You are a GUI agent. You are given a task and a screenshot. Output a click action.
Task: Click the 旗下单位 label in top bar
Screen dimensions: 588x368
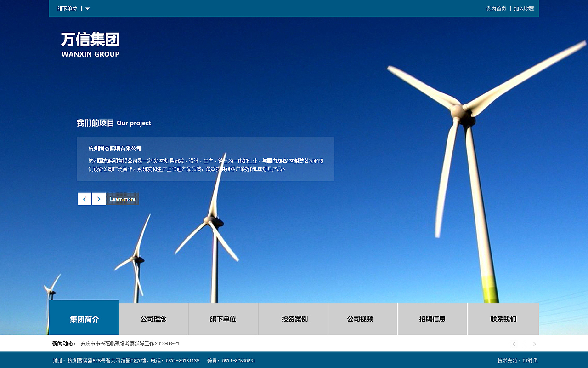pyautogui.click(x=67, y=9)
